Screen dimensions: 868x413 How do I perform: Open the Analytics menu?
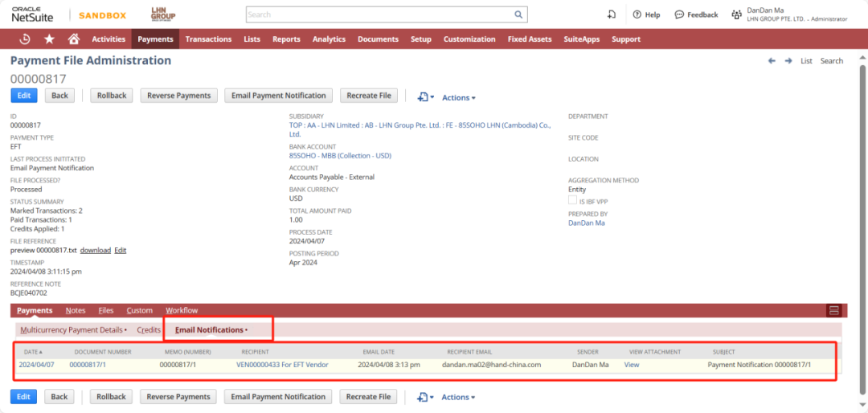tap(329, 39)
